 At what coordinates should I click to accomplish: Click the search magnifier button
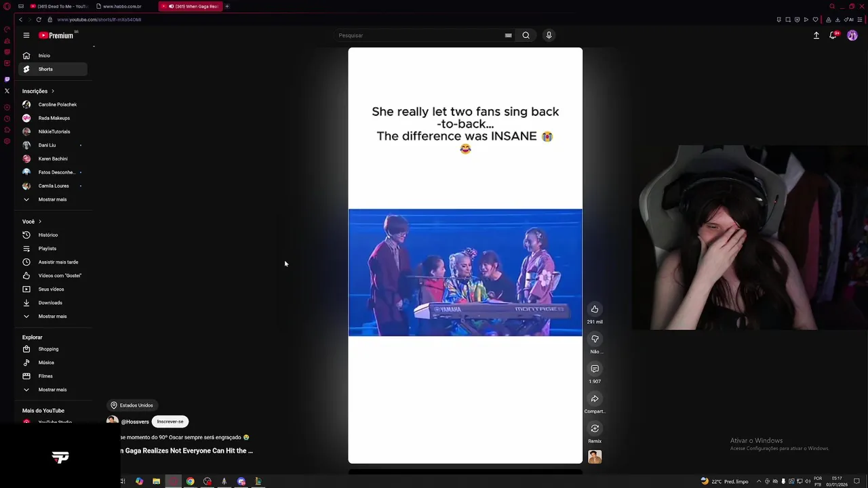(x=526, y=35)
